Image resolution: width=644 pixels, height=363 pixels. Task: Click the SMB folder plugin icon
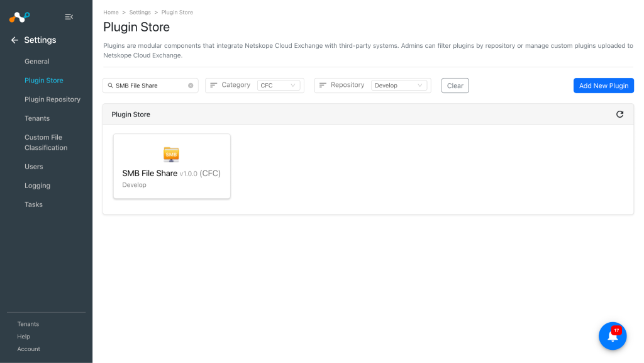pos(171,154)
